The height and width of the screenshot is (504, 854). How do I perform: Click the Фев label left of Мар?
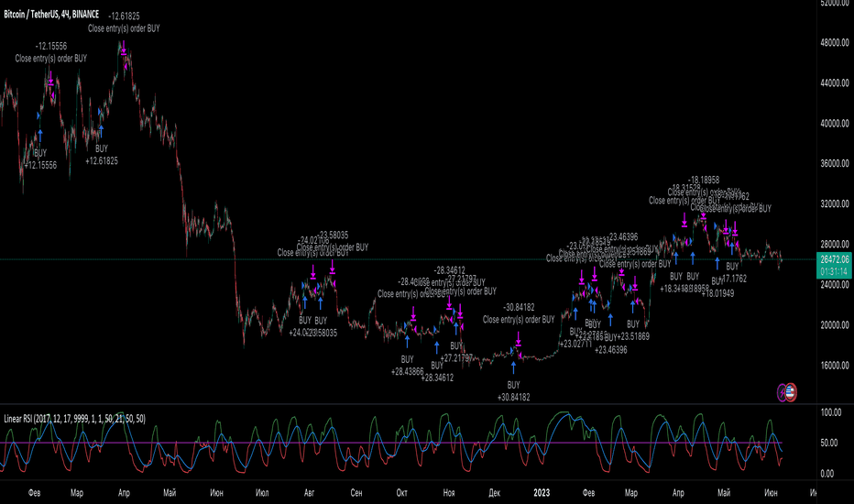(x=34, y=493)
